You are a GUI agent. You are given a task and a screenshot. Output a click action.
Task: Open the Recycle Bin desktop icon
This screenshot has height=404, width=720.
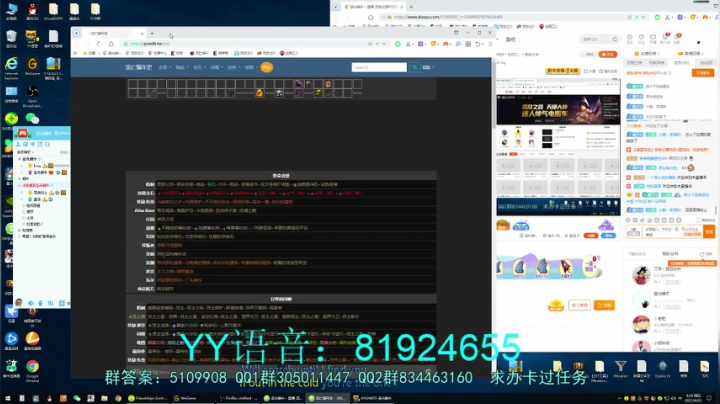coord(11,37)
